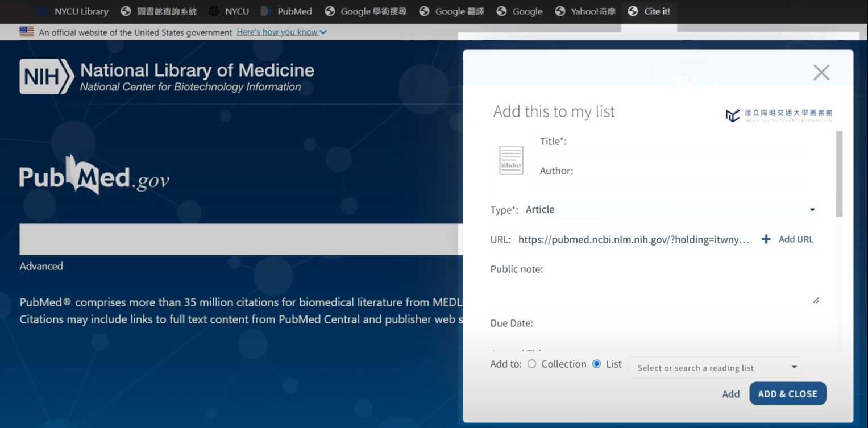Open the 圖書館查詢系統 bookmark
The height and width of the screenshot is (428, 868).
[160, 11]
